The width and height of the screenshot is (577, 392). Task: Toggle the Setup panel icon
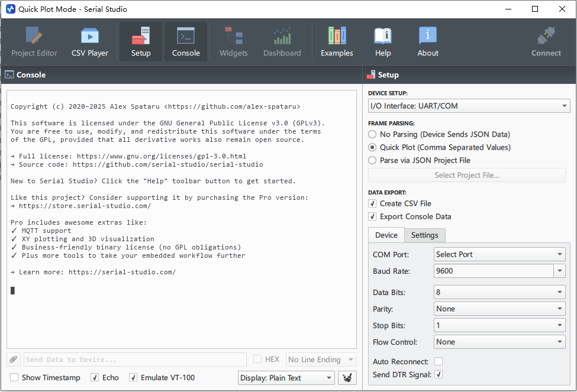pyautogui.click(x=141, y=42)
